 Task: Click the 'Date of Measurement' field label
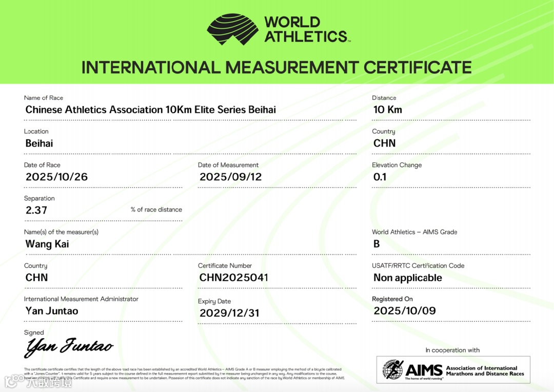[x=228, y=165]
